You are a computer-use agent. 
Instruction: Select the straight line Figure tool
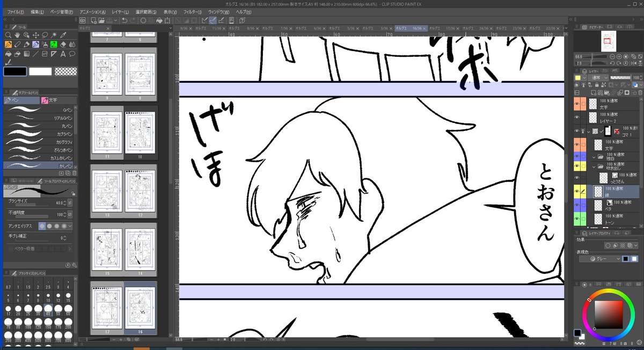click(35, 54)
